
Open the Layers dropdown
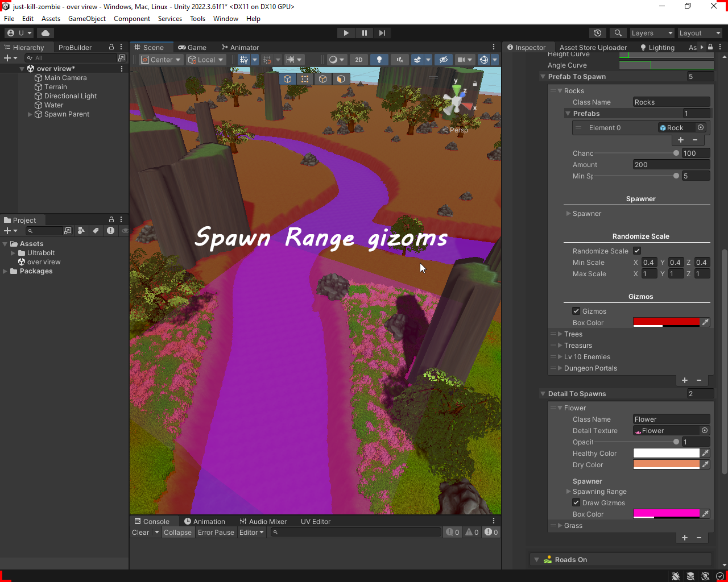click(651, 33)
